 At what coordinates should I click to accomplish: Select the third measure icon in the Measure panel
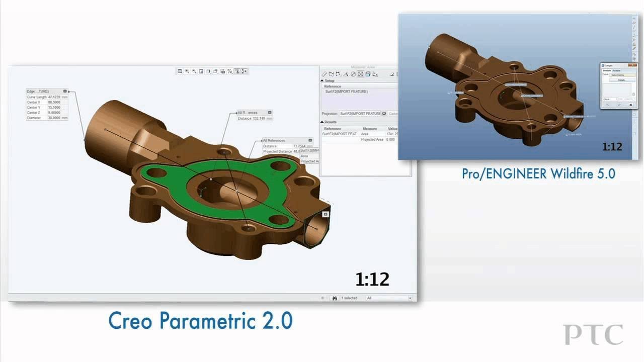(x=339, y=74)
